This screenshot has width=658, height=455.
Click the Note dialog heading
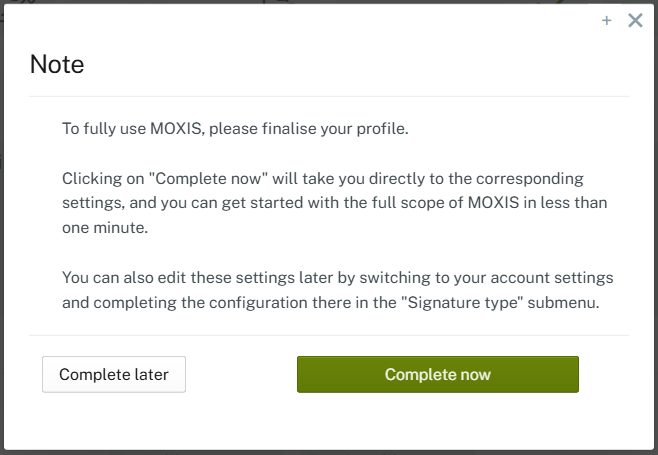tap(57, 65)
